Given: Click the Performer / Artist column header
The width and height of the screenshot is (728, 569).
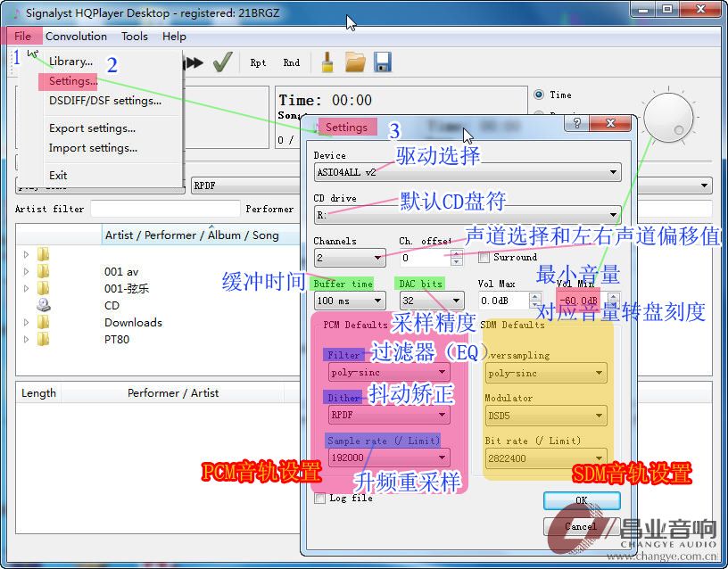Looking at the screenshot, I should 173,393.
